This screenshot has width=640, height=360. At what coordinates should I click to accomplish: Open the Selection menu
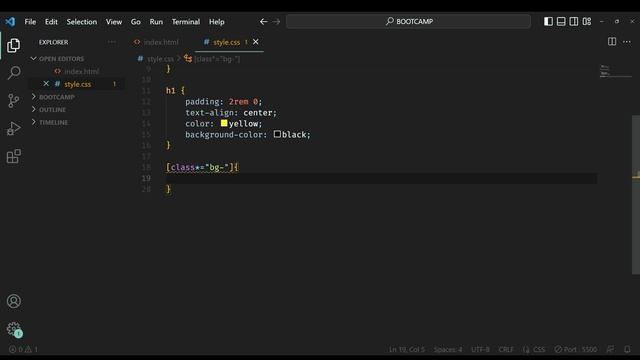82,22
